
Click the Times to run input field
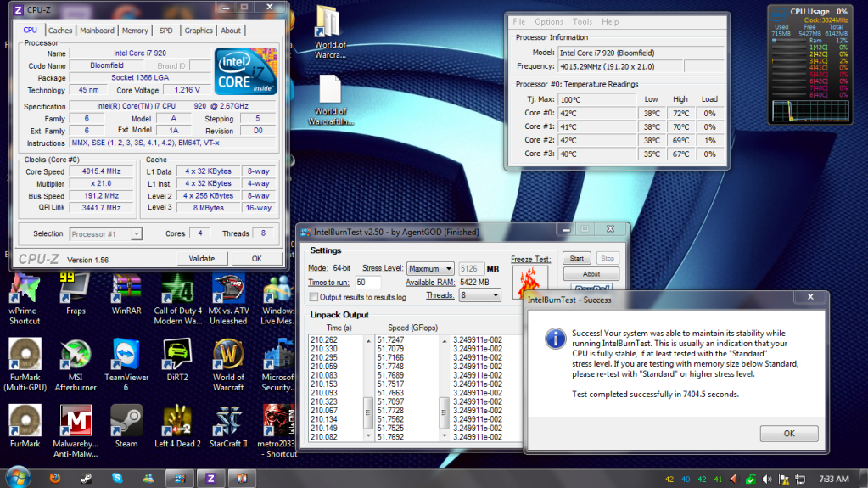click(367, 282)
